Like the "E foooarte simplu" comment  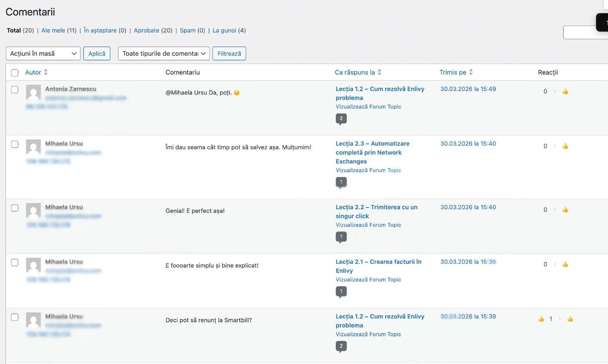point(565,264)
